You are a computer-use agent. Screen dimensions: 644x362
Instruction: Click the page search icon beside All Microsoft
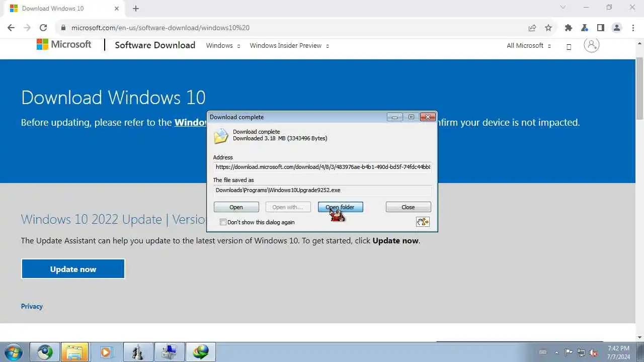tap(569, 47)
